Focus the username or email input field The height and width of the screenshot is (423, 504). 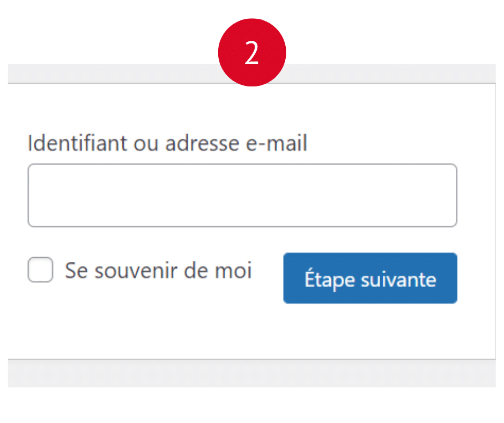point(242,195)
